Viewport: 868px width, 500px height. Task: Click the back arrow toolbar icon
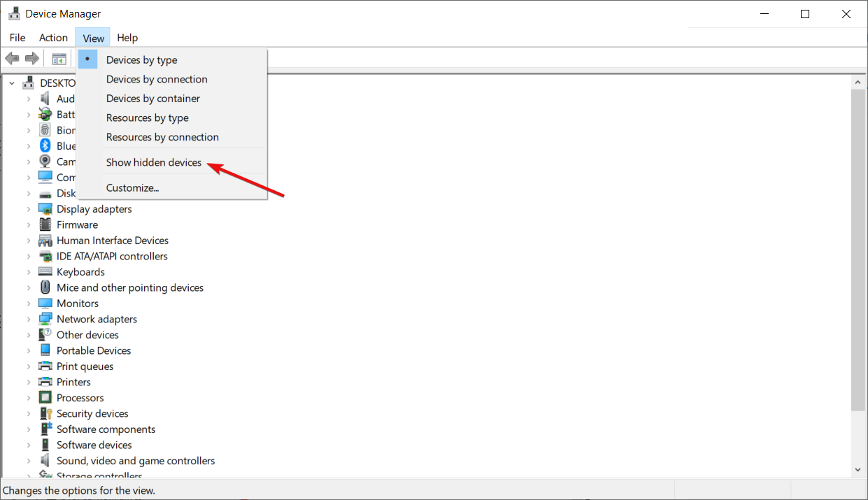point(12,59)
